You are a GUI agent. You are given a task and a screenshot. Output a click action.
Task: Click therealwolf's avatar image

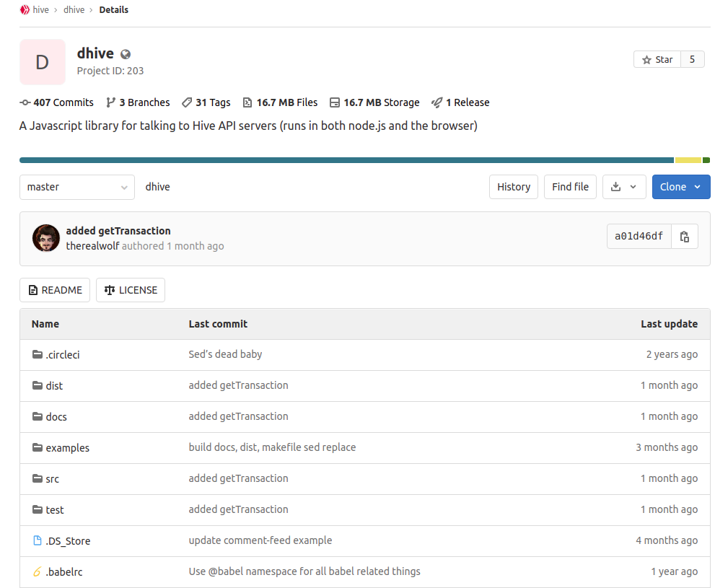(46, 238)
